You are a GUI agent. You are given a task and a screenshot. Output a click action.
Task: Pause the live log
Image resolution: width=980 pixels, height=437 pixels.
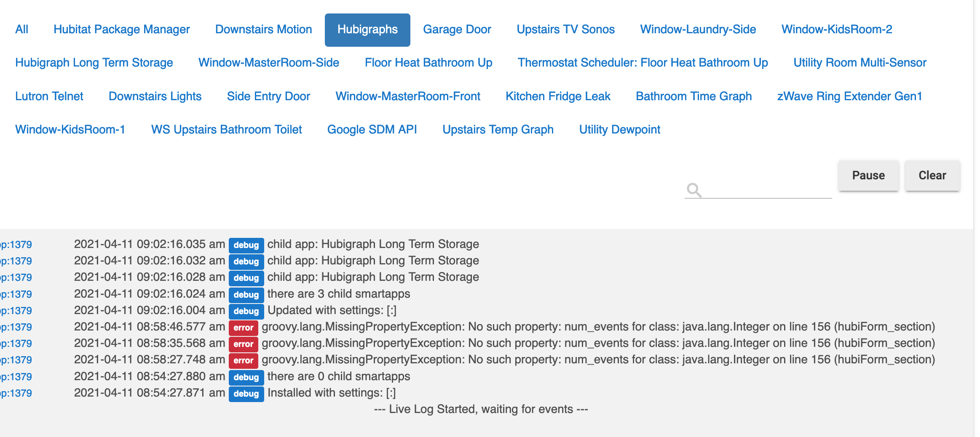pos(868,176)
